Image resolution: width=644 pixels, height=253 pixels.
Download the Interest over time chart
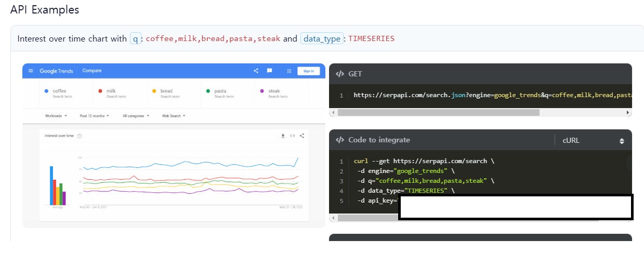tap(283, 136)
